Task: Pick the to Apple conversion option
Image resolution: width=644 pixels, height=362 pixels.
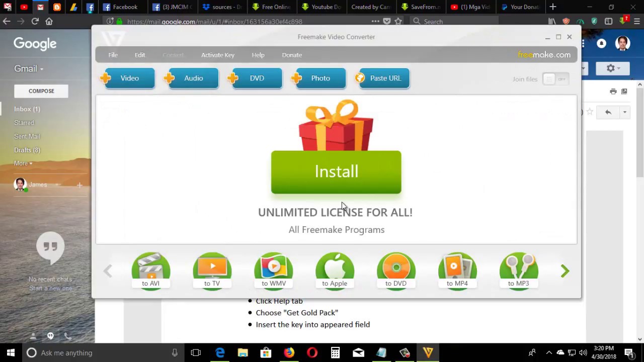Action: (x=335, y=270)
